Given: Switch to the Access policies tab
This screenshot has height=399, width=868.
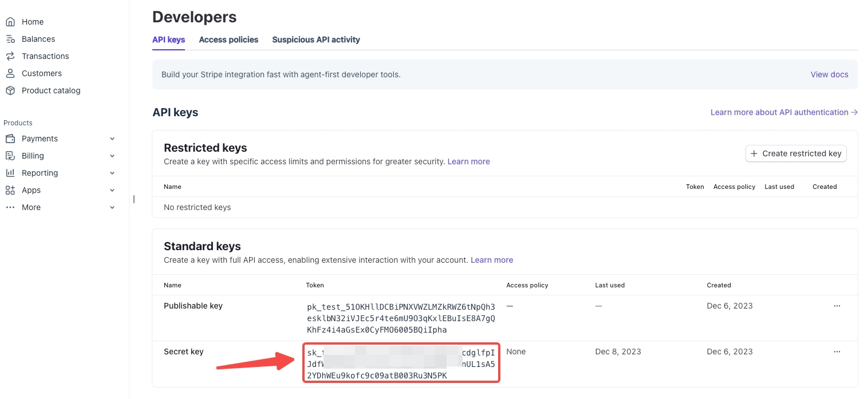Looking at the screenshot, I should pyautogui.click(x=228, y=39).
